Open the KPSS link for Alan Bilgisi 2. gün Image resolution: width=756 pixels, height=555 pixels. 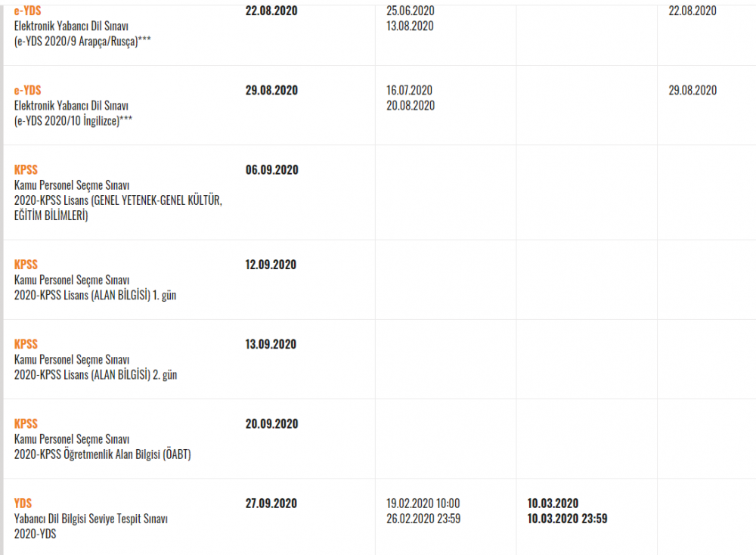[x=26, y=344]
